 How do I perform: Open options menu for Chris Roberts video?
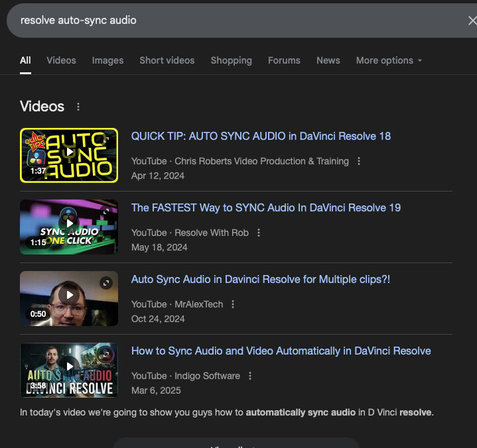click(359, 161)
